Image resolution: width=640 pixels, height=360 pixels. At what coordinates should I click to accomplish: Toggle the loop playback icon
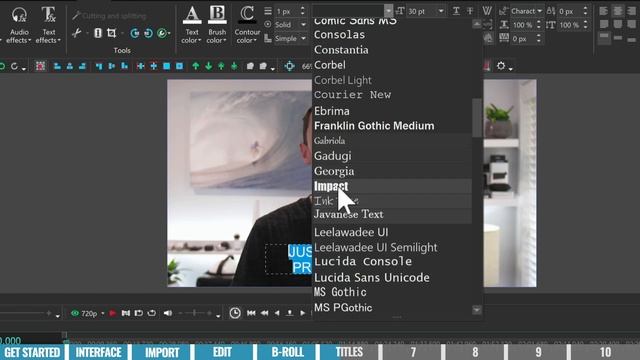[x=151, y=313]
